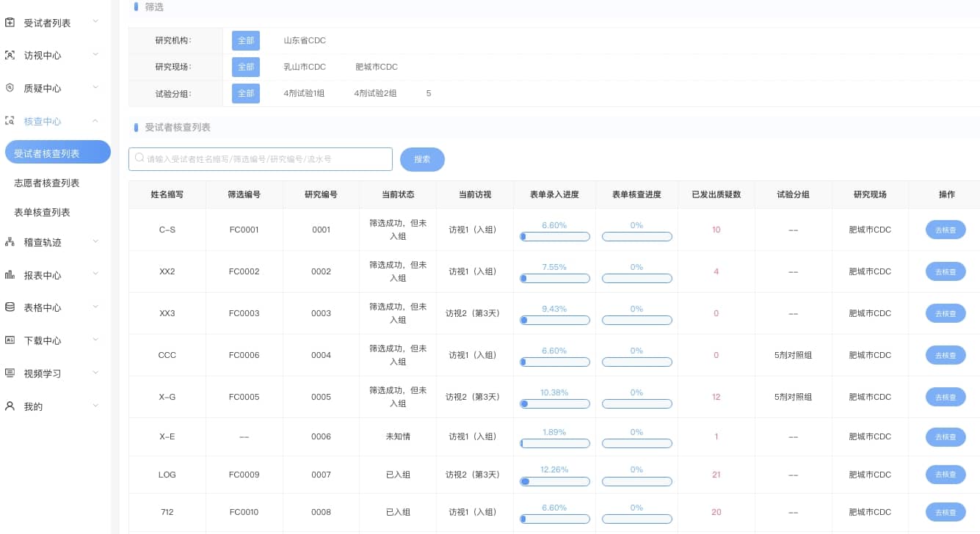Click 去核查 for subject XX2

point(945,271)
